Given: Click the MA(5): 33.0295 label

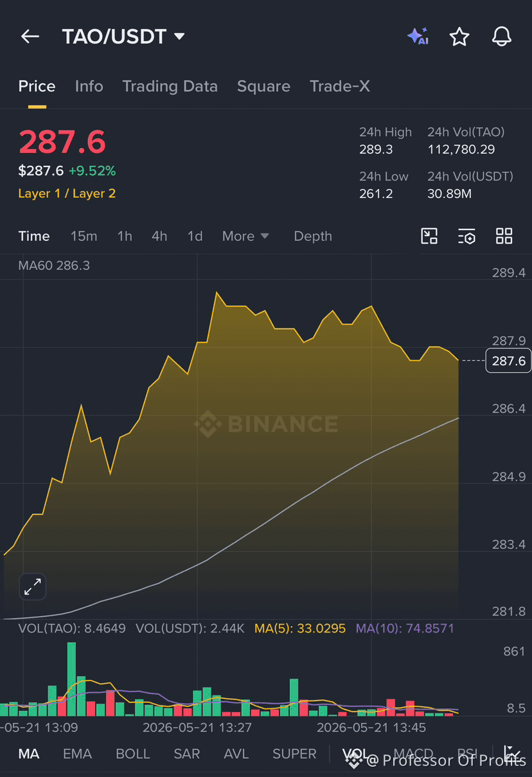Looking at the screenshot, I should click(x=300, y=628).
